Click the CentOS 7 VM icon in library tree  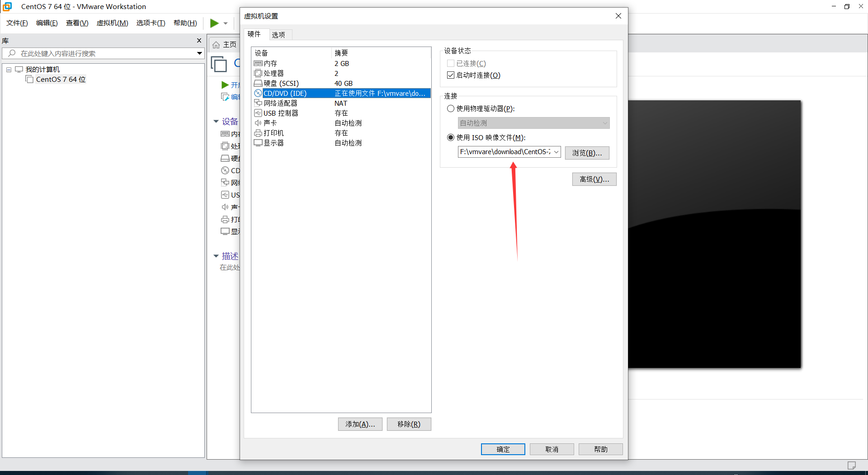click(x=30, y=80)
